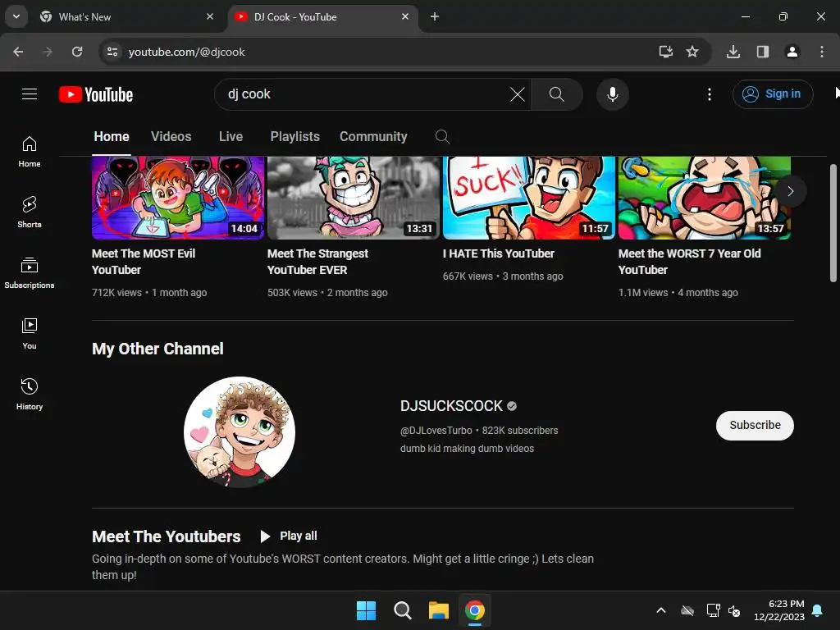The image size is (840, 630).
Task: Click the YouTube search input field
Action: tap(364, 94)
